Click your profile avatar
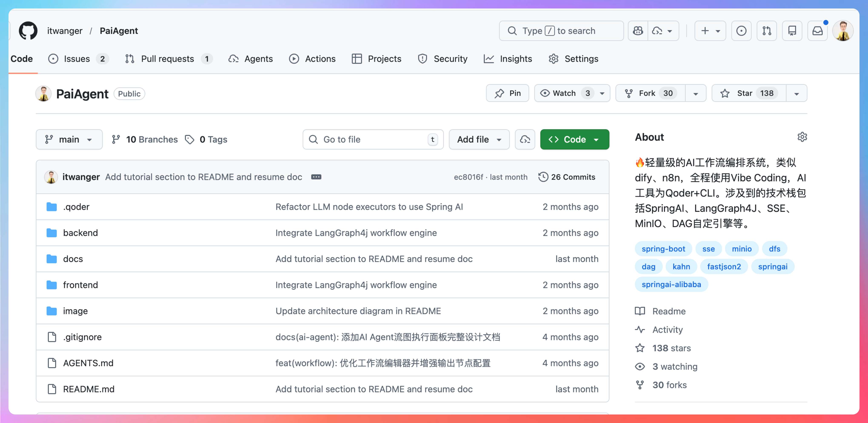 point(843,31)
